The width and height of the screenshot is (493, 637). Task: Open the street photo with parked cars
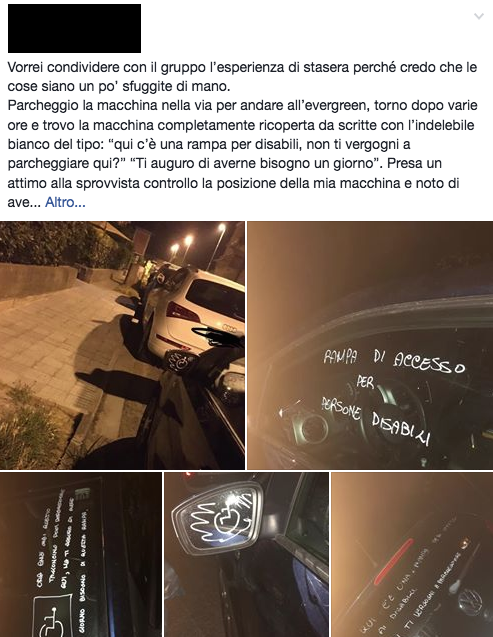pos(122,345)
